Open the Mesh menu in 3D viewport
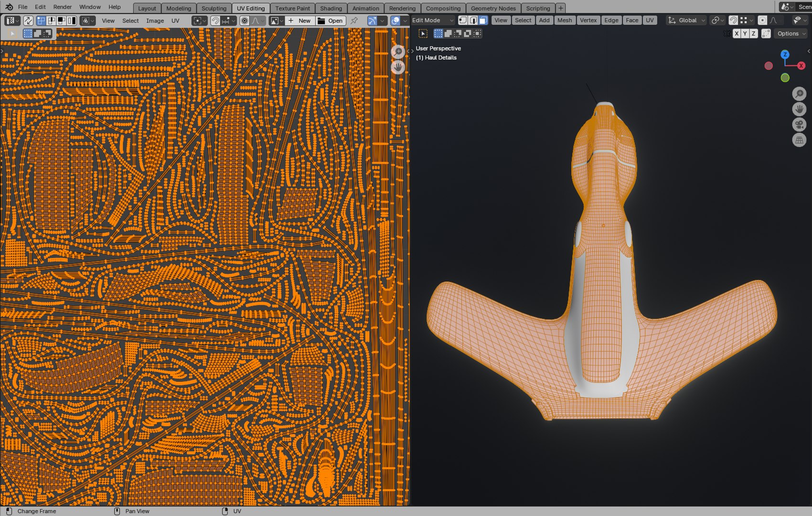The image size is (812, 516). (x=564, y=20)
